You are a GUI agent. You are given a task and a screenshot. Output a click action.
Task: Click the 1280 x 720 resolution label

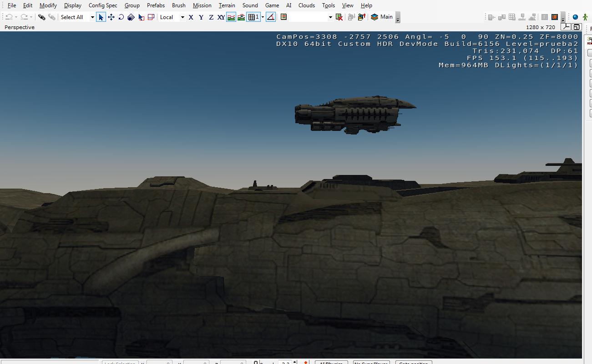coord(541,27)
